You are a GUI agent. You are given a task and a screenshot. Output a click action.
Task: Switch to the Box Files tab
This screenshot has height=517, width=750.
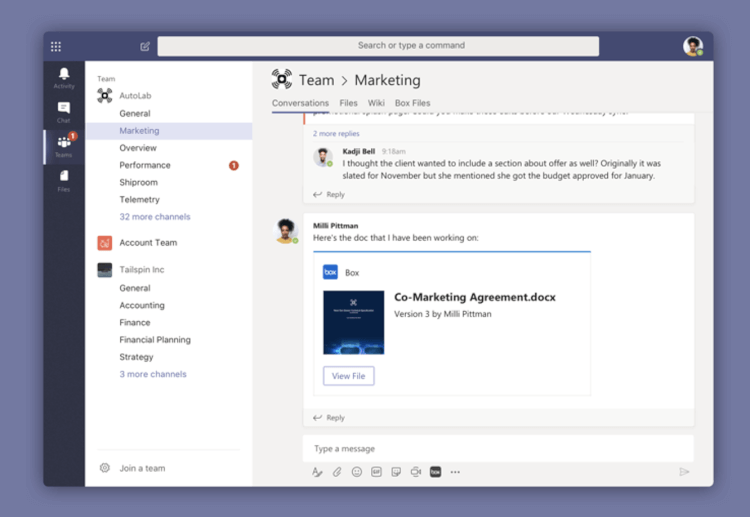(x=412, y=103)
